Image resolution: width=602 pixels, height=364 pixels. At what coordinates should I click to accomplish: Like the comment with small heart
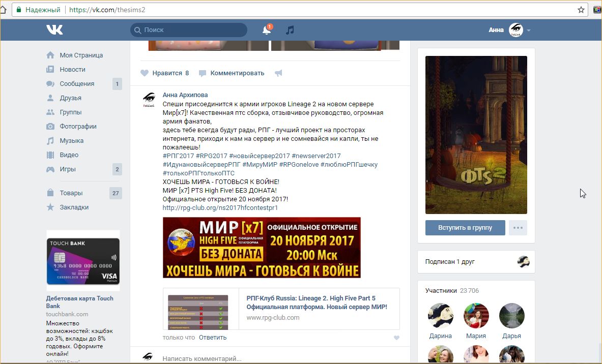(x=396, y=338)
